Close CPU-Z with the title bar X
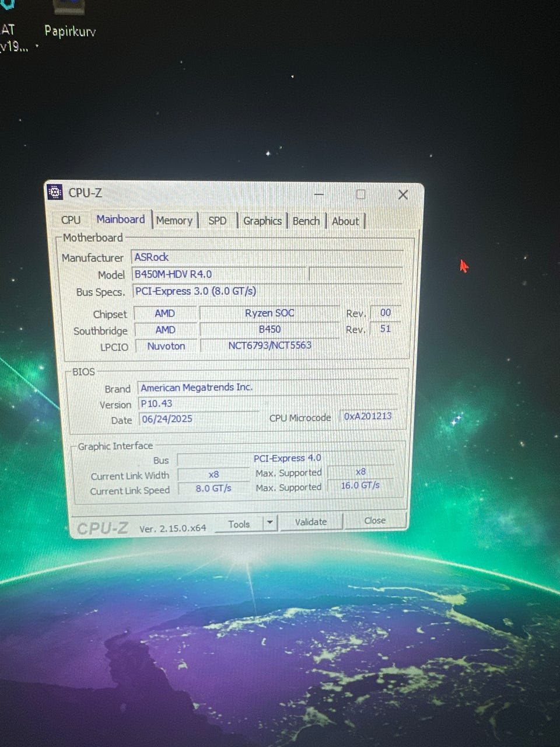 click(402, 195)
